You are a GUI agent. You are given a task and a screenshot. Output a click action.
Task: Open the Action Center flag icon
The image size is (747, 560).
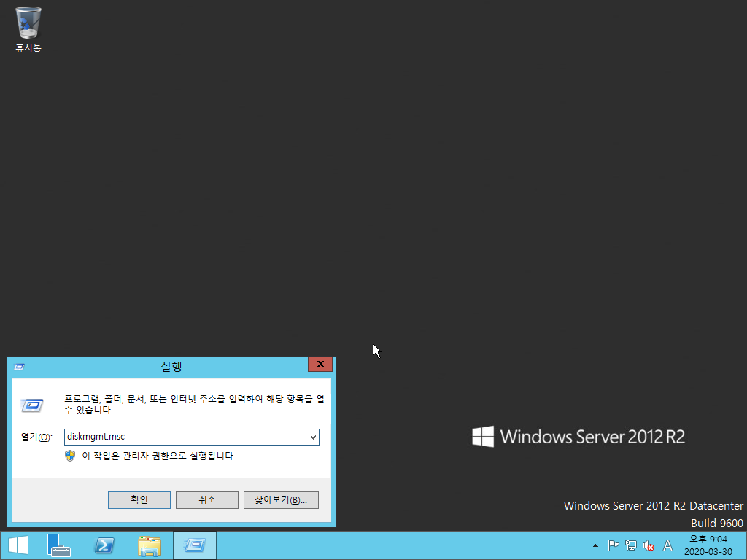(x=613, y=545)
